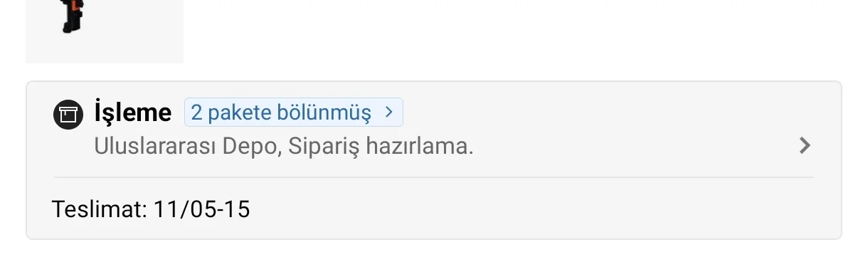Click the divider line above Teslimat row
This screenshot has height=267, width=868.
pos(434,177)
